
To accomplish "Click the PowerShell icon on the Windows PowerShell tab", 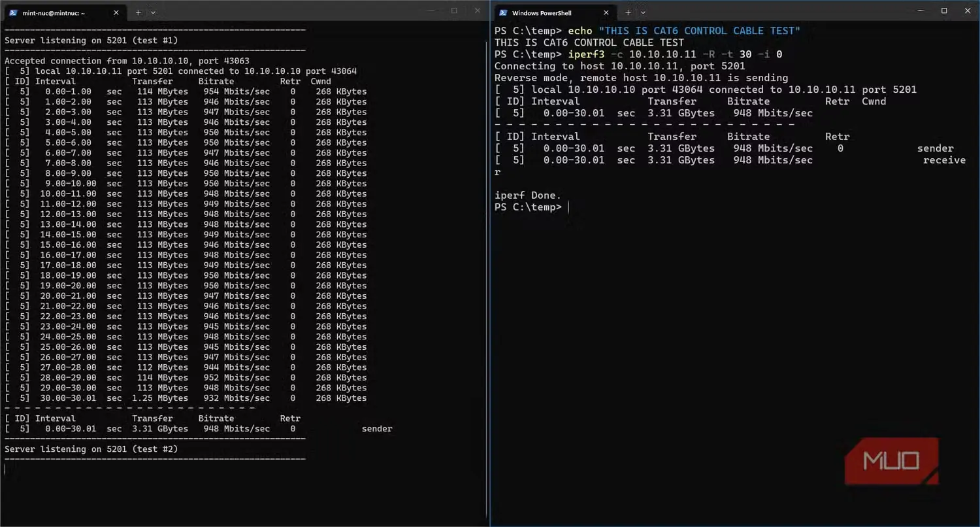I will [502, 12].
